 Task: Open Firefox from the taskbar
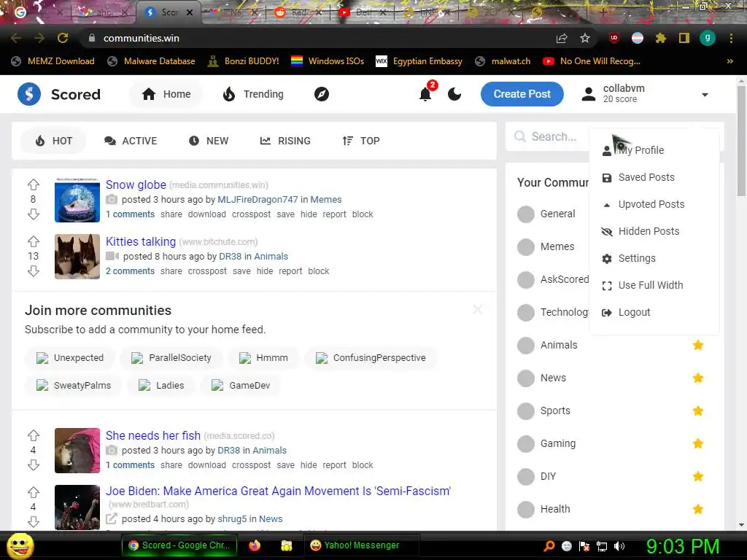tap(255, 545)
